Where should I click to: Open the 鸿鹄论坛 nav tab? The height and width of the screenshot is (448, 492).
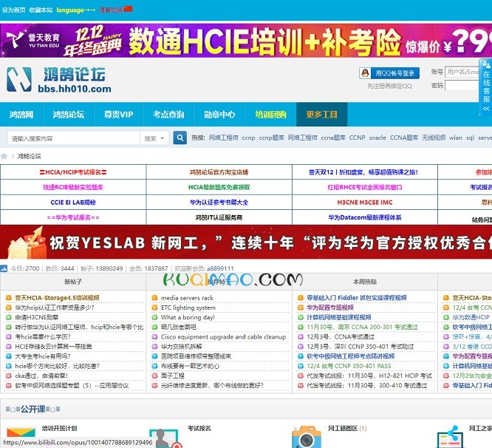[69, 115]
